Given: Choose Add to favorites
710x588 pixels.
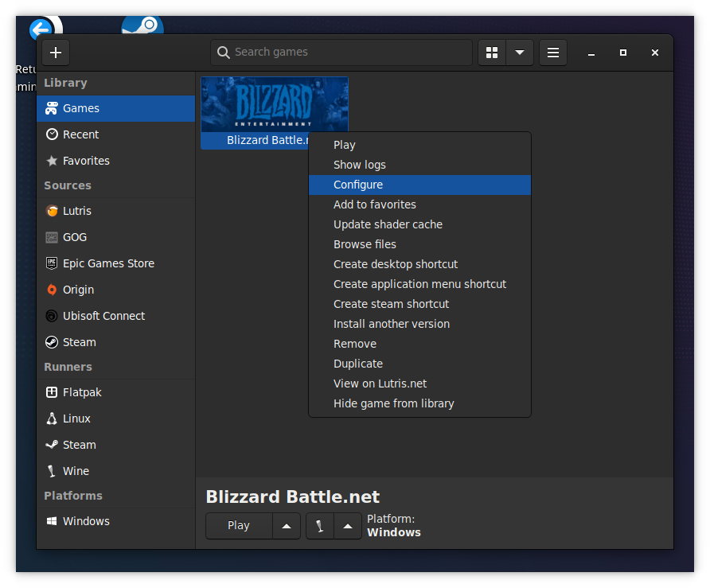Looking at the screenshot, I should [419, 204].
